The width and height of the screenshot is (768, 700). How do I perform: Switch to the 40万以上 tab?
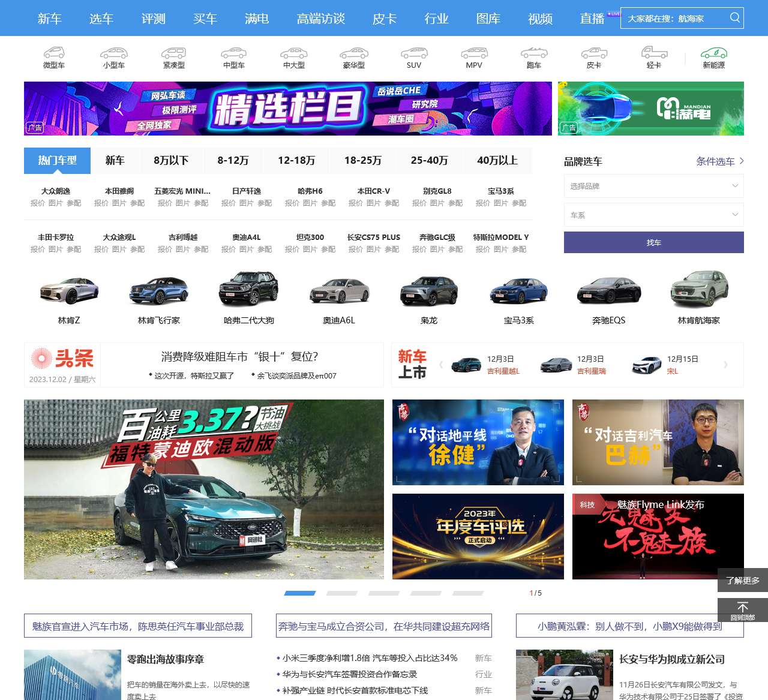click(x=497, y=161)
